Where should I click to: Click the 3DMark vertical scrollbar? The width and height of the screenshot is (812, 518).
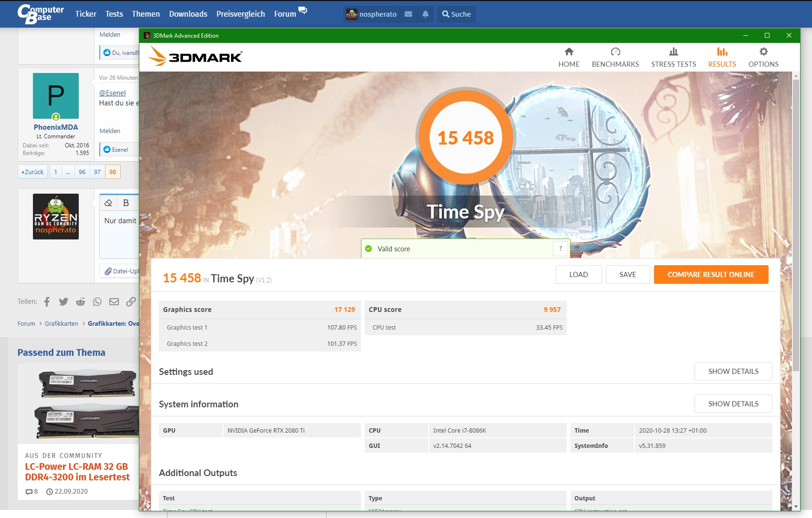pyautogui.click(x=795, y=226)
